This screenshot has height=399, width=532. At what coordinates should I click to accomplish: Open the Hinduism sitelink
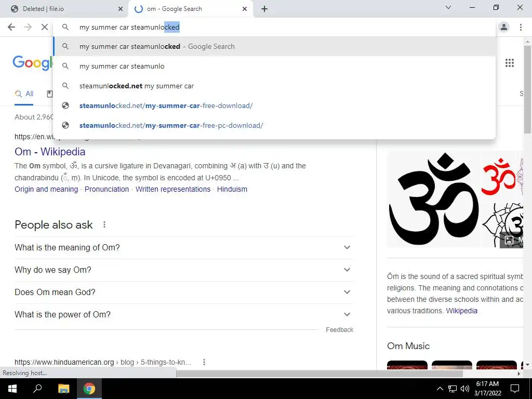tap(232, 189)
